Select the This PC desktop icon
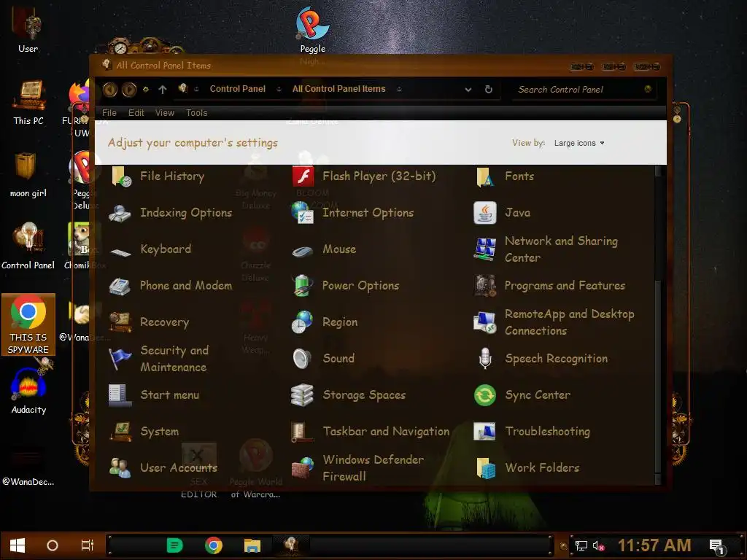Viewport: 747px width, 560px height. 28,103
